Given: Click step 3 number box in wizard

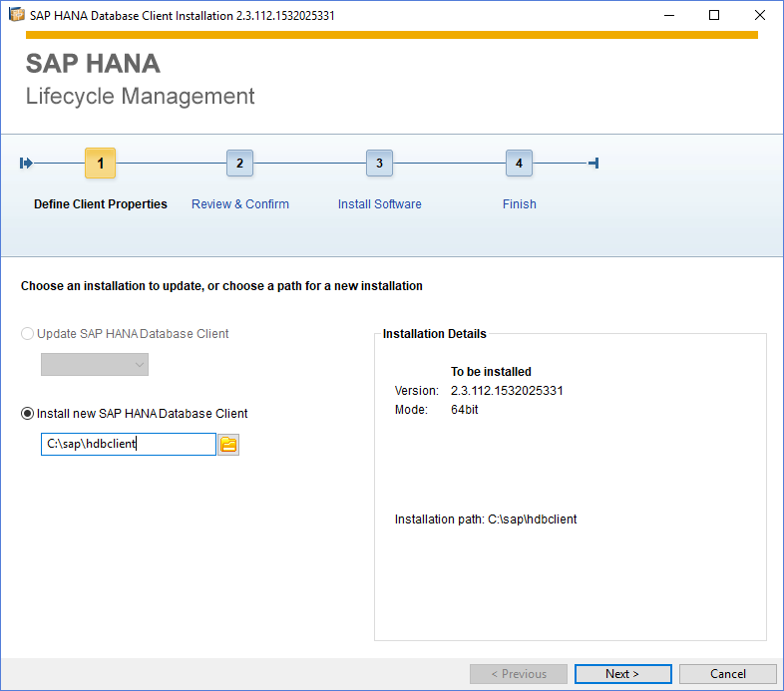Looking at the screenshot, I should (379, 163).
